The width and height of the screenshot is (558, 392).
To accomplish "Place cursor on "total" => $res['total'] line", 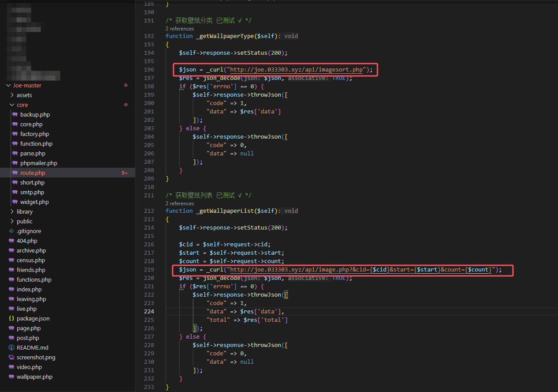I will [x=247, y=320].
